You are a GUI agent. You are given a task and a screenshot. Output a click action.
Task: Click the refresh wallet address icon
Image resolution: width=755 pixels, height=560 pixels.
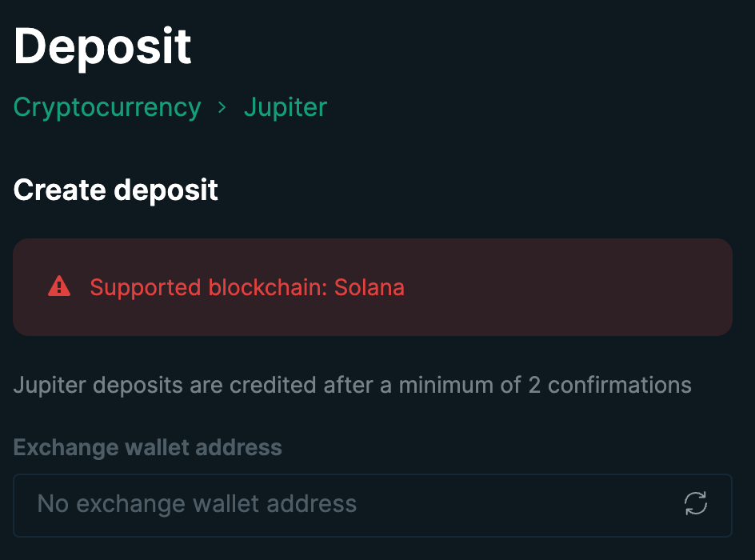click(695, 504)
